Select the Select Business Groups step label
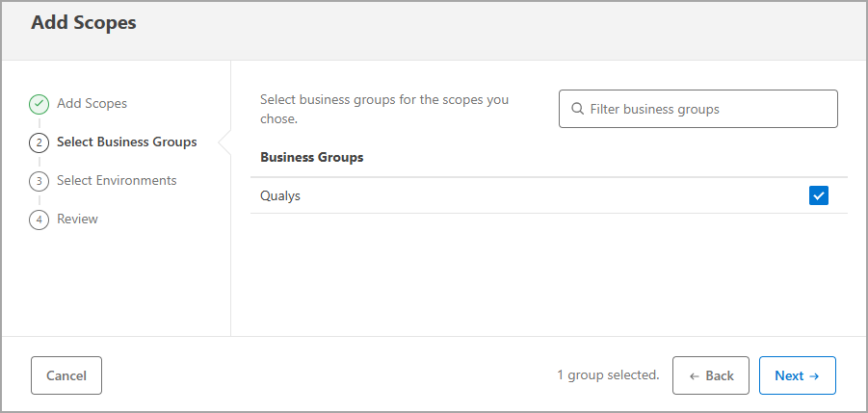The width and height of the screenshot is (868, 413). pyautogui.click(x=126, y=142)
